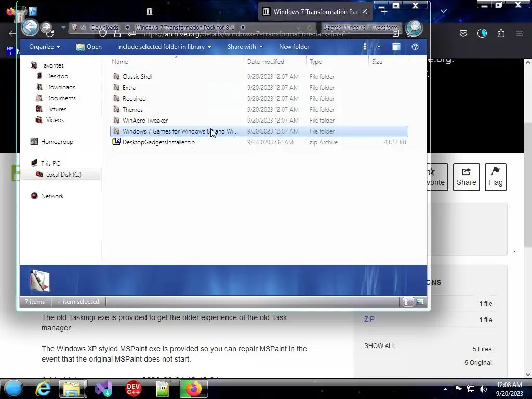Open the Start orb
The width and height of the screenshot is (532, 399).
point(14,389)
